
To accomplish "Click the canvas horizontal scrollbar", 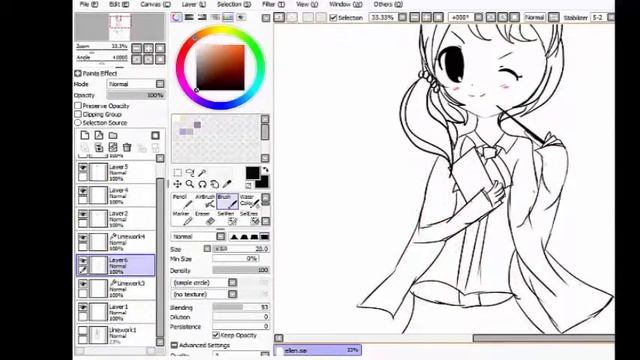I will tap(544, 338).
